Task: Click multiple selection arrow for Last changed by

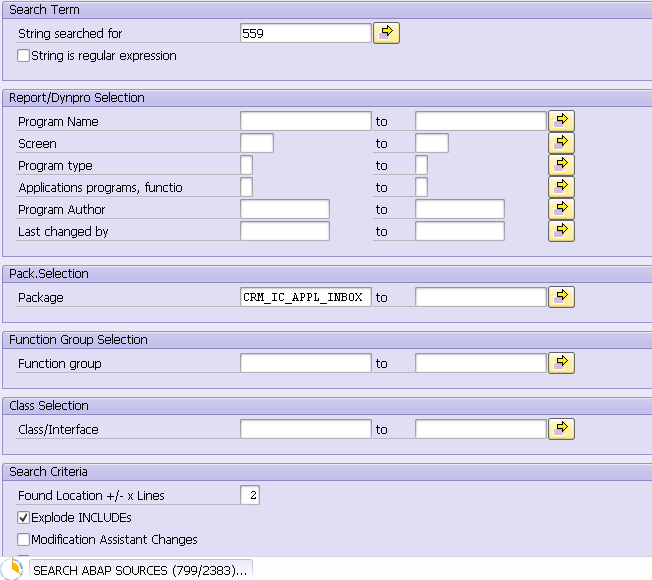Action: click(x=561, y=231)
